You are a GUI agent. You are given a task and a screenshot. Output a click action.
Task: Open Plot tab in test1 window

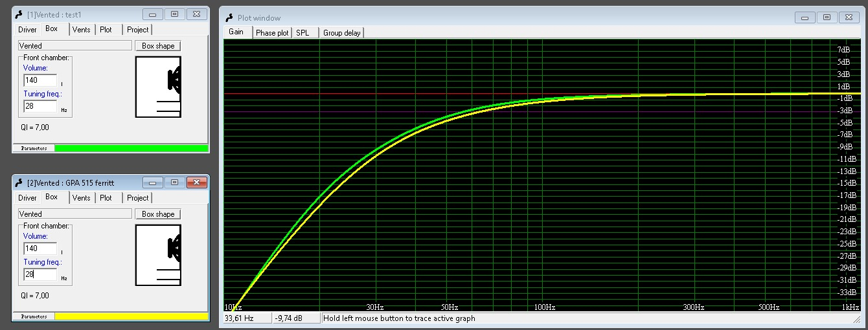pyautogui.click(x=106, y=30)
